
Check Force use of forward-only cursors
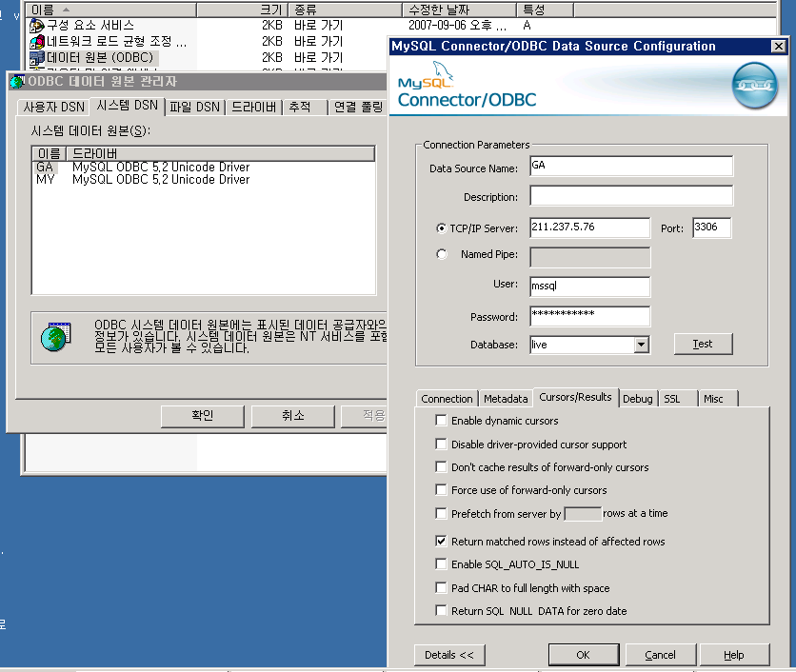pos(441,490)
